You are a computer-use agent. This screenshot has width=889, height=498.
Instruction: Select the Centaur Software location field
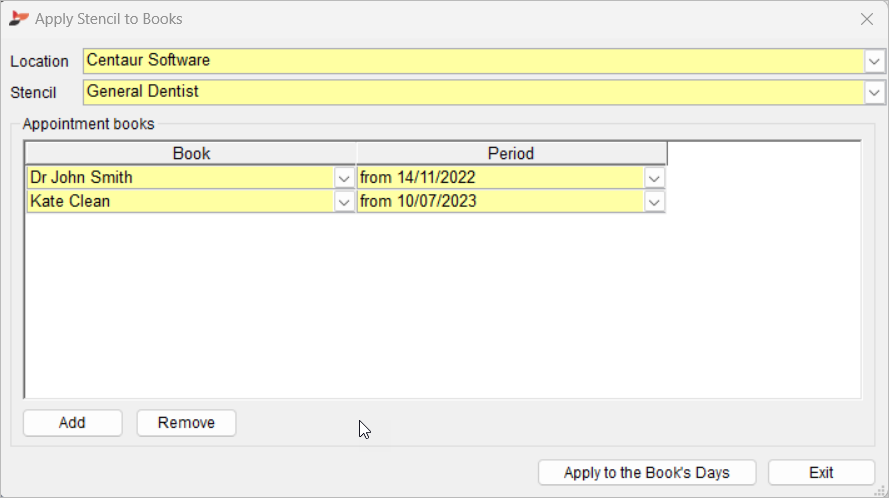click(x=474, y=61)
